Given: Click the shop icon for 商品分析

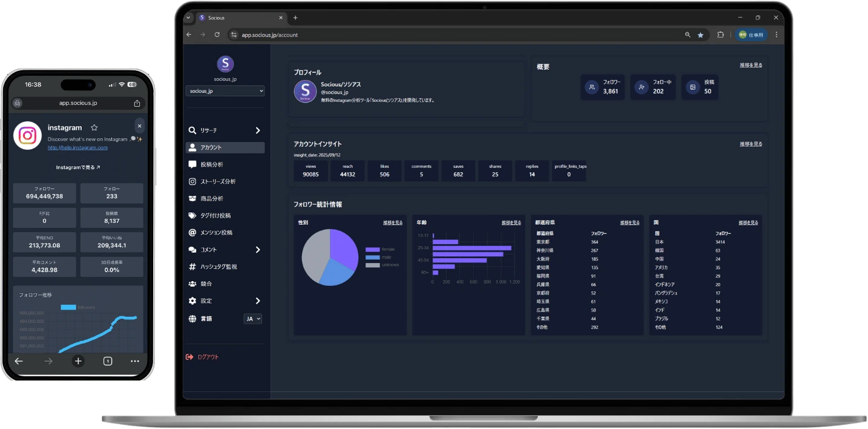Looking at the screenshot, I should pyautogui.click(x=192, y=199).
